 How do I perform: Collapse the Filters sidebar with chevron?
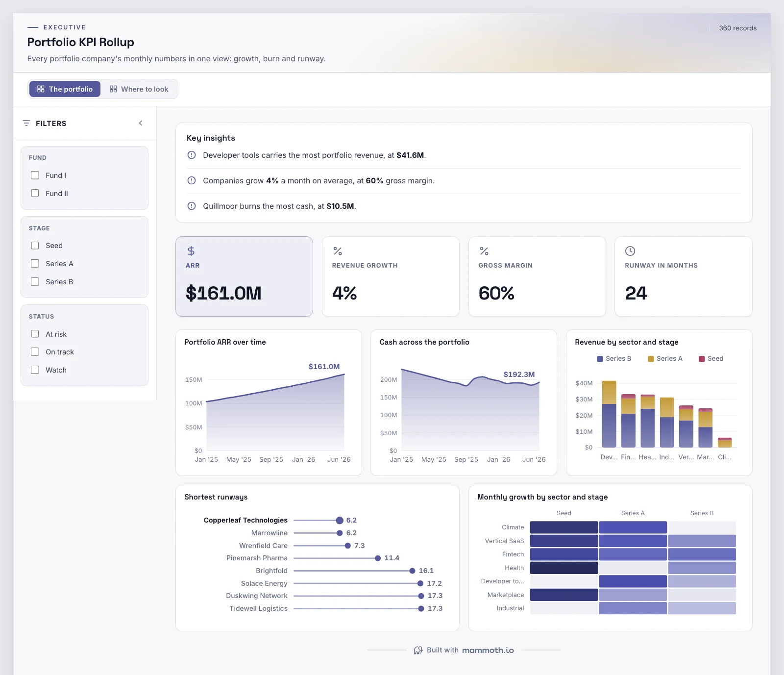(x=141, y=123)
